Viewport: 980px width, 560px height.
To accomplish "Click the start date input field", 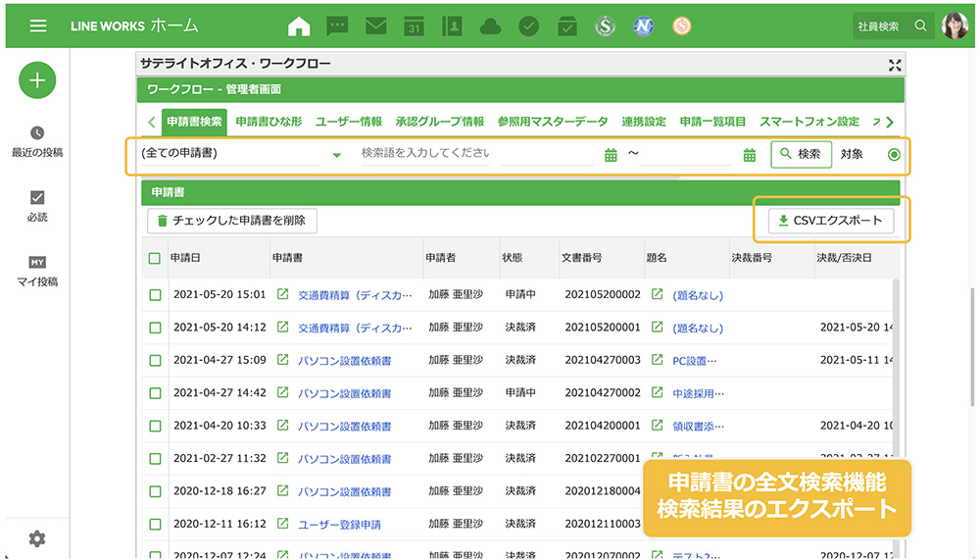I will point(547,155).
